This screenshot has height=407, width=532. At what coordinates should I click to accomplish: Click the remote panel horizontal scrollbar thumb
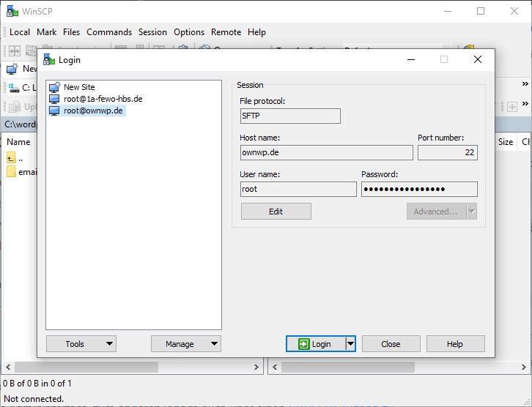tap(348, 367)
